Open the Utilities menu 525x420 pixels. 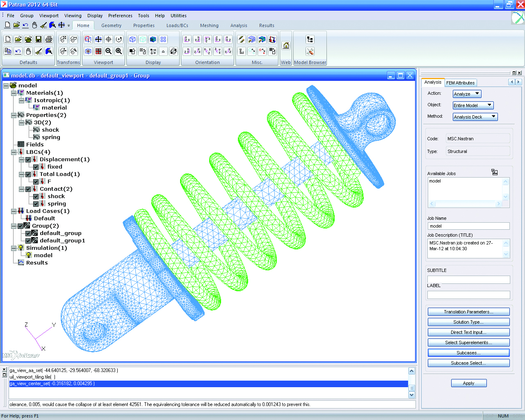178,16
